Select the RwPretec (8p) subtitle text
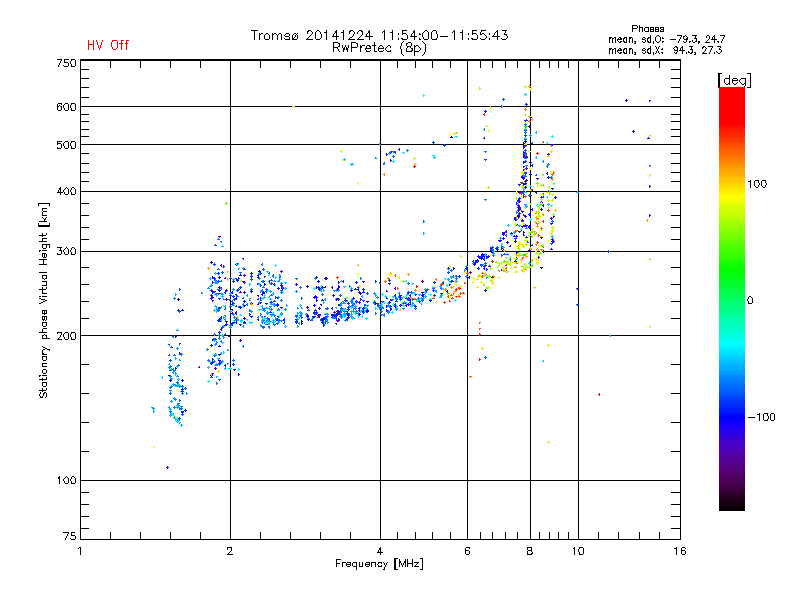Screen dimensions: 800x600 379,47
